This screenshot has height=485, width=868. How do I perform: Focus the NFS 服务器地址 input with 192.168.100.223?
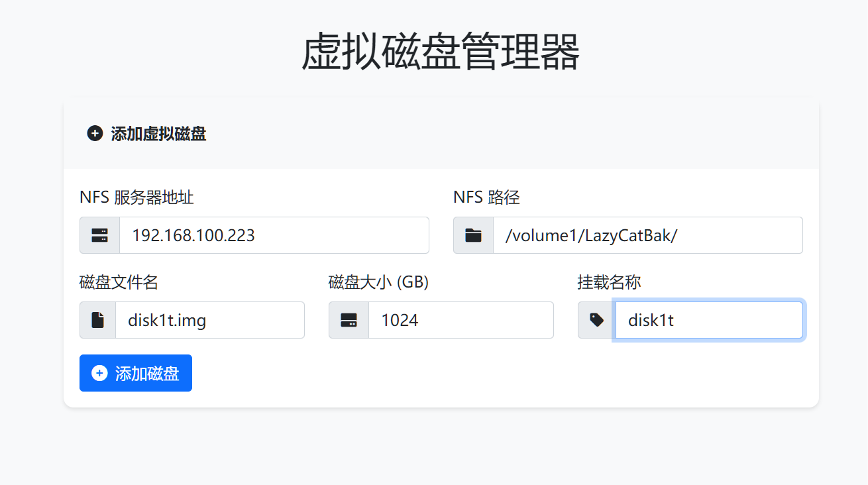pos(274,235)
